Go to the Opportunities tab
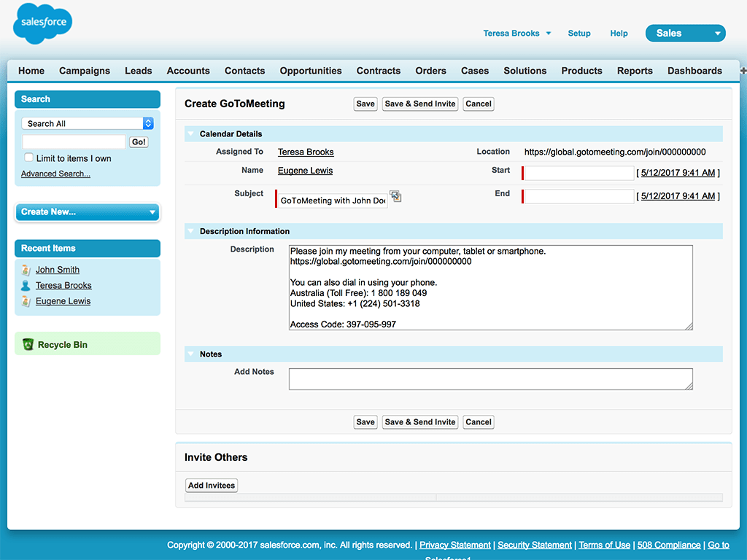Image resolution: width=747 pixels, height=560 pixels. (311, 71)
